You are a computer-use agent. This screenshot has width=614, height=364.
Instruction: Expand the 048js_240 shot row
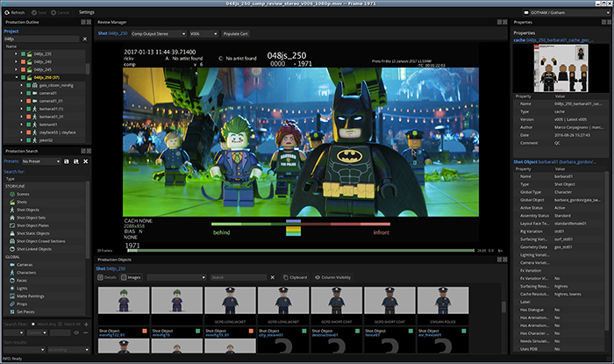(16, 62)
